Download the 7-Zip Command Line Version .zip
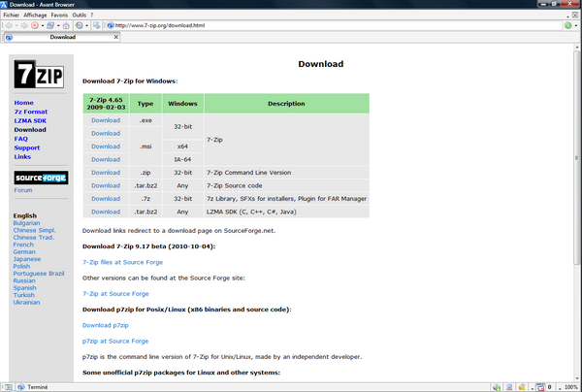This screenshot has height=392, width=582. pos(106,173)
